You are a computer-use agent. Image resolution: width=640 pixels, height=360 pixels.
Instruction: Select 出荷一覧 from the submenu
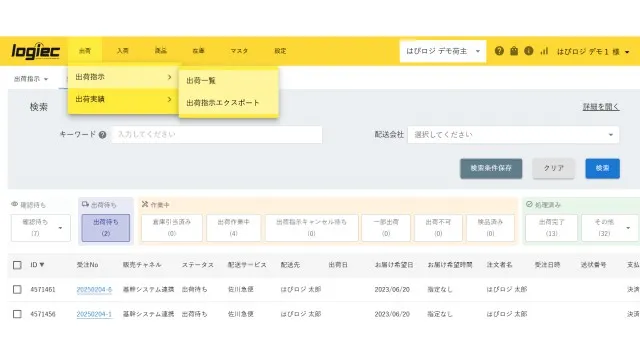point(229,81)
